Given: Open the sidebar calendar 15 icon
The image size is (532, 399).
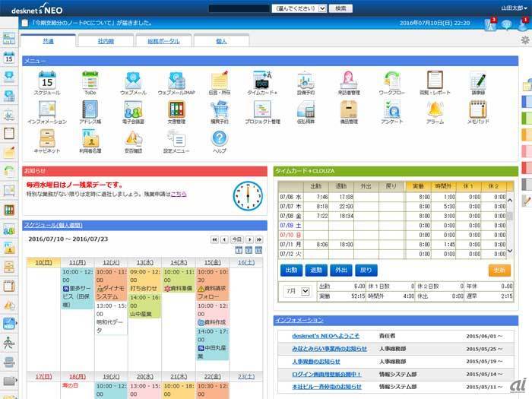Looking at the screenshot, I should point(9,57).
